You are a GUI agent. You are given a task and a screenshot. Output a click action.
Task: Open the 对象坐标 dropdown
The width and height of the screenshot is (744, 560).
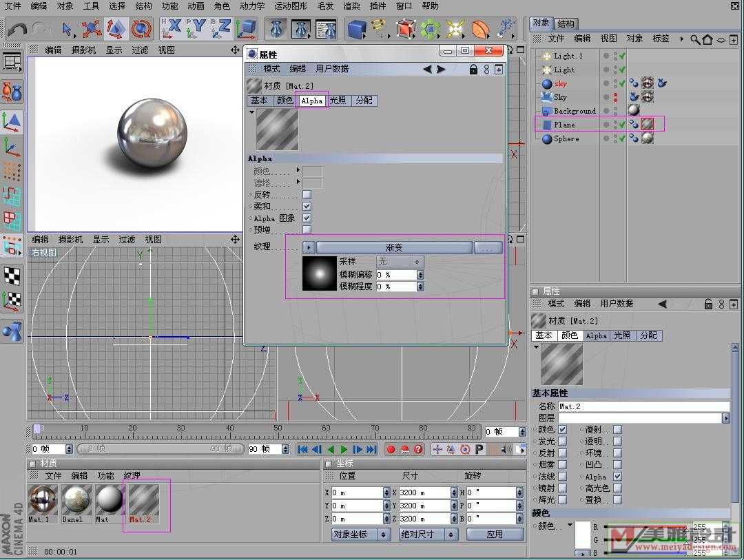pyautogui.click(x=361, y=535)
